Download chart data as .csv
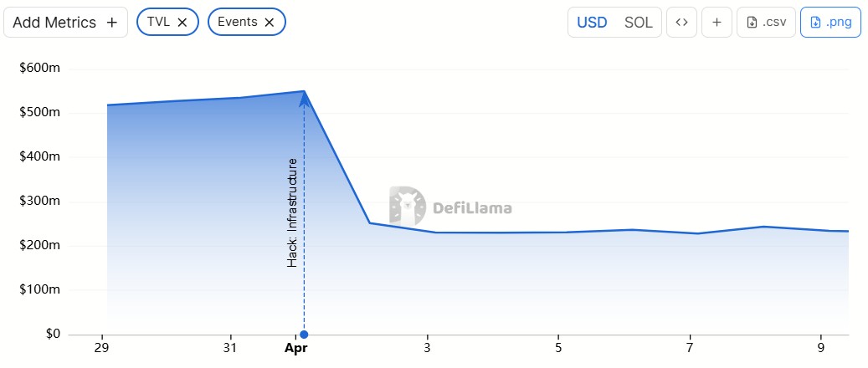The width and height of the screenshot is (868, 368). click(766, 23)
